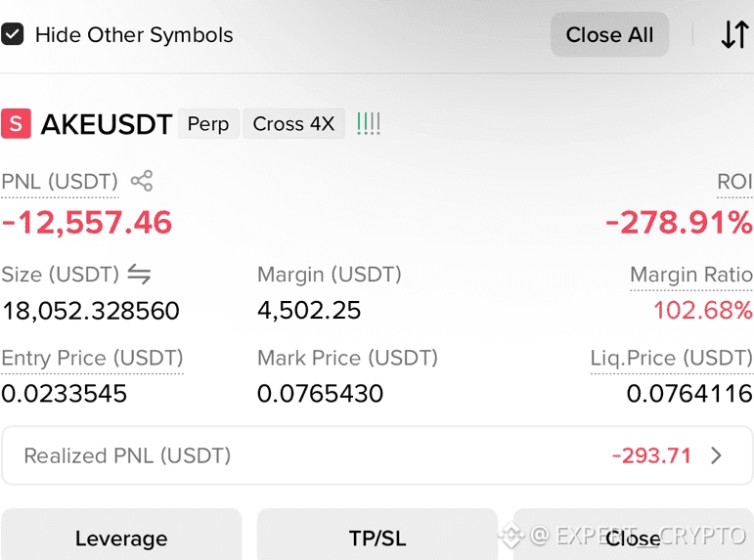The width and height of the screenshot is (754, 560).
Task: Open the Realized PNL (USDT) row
Action: coord(377,455)
